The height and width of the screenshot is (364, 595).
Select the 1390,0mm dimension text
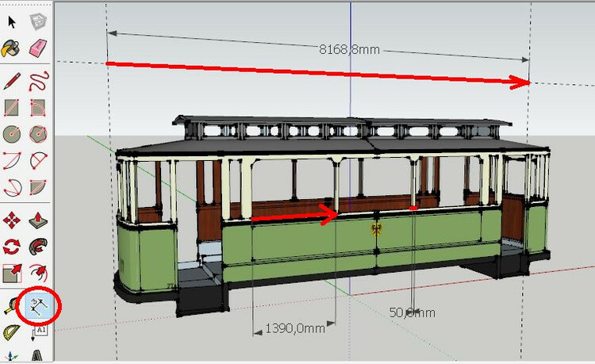(295, 328)
